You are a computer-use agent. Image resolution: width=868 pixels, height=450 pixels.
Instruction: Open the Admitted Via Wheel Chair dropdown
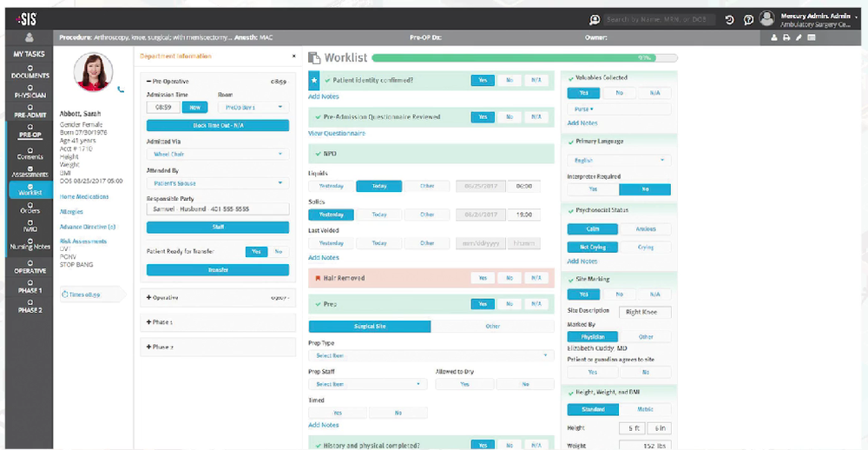pyautogui.click(x=218, y=155)
